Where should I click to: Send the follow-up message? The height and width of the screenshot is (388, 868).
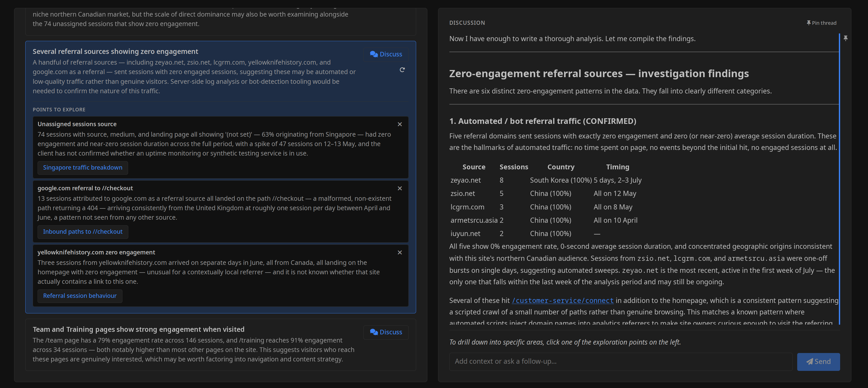pyautogui.click(x=818, y=362)
